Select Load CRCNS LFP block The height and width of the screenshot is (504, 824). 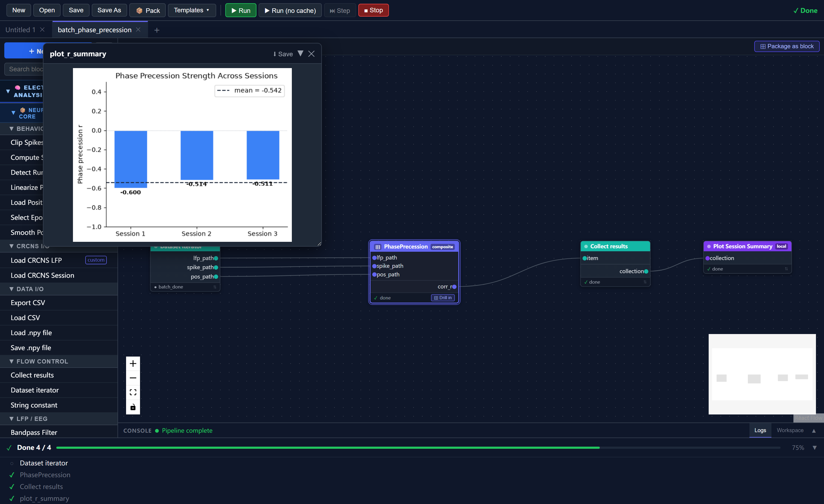pos(59,260)
